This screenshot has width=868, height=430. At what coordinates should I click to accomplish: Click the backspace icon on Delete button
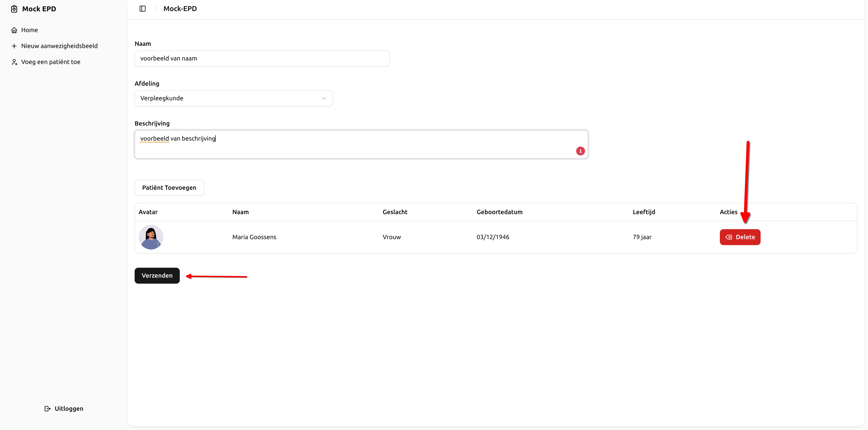coord(728,237)
